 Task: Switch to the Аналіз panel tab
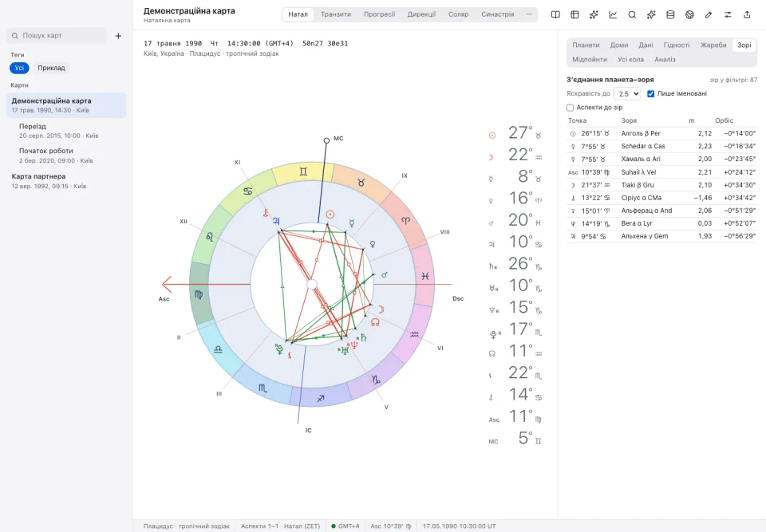665,60
